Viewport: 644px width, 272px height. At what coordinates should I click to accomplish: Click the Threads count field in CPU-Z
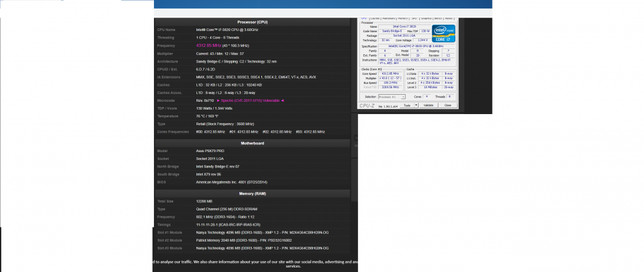[450, 97]
